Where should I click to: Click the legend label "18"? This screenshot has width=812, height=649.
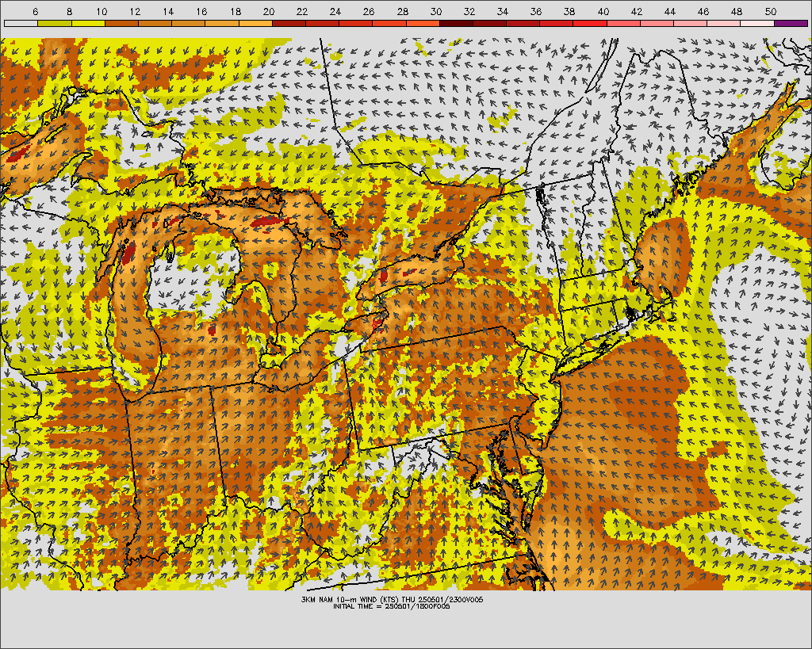click(235, 11)
